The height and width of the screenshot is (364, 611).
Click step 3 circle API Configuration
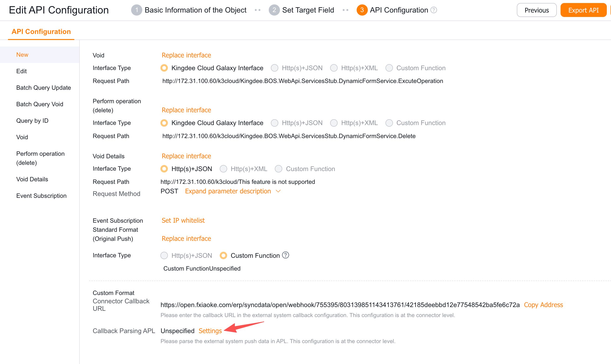point(362,10)
